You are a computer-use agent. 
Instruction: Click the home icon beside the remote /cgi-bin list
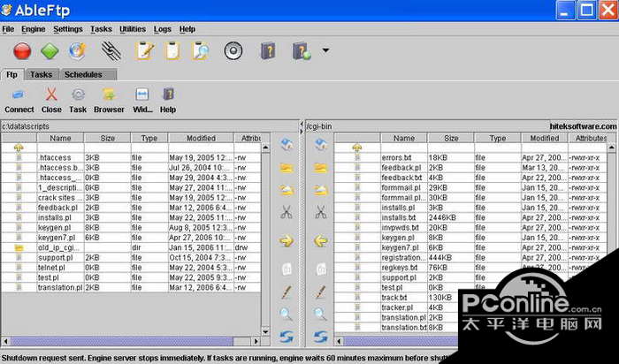pyautogui.click(x=321, y=144)
